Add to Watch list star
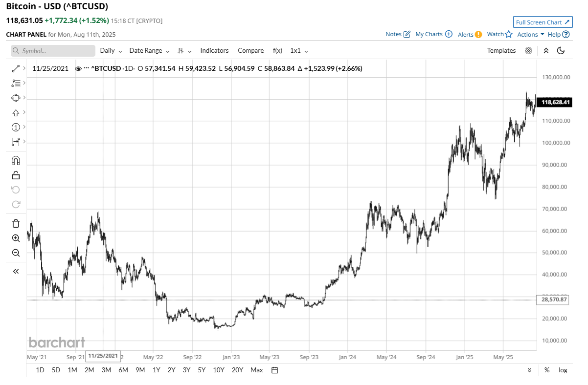The image size is (588, 385). [x=500, y=34]
